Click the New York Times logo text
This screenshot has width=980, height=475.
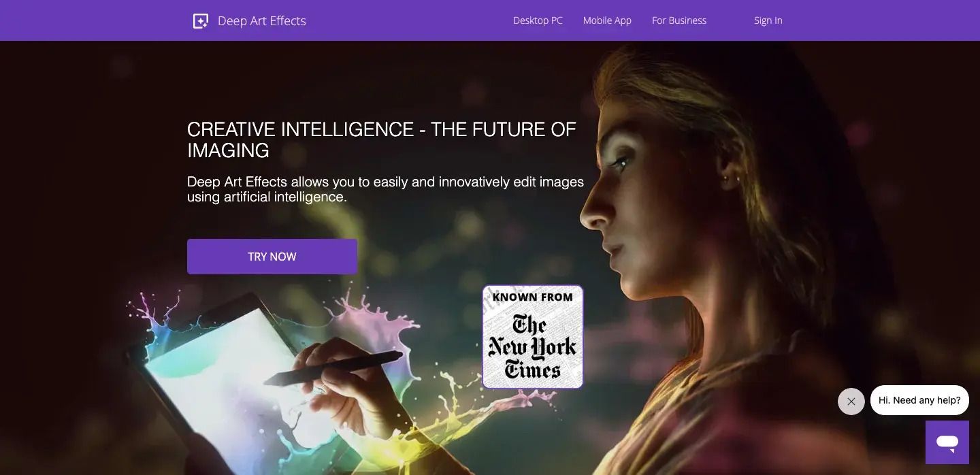533,346
